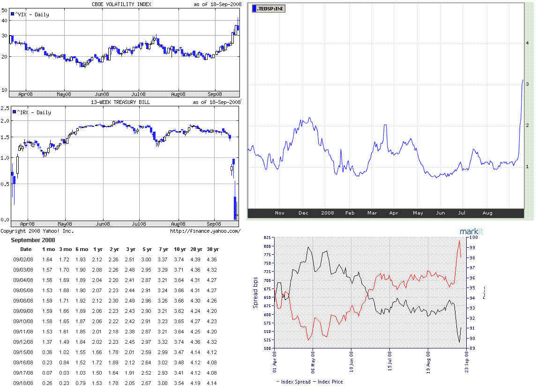Select the 09/18/08 date row
Viewport: 537px width, 392px height.
click(x=115, y=383)
